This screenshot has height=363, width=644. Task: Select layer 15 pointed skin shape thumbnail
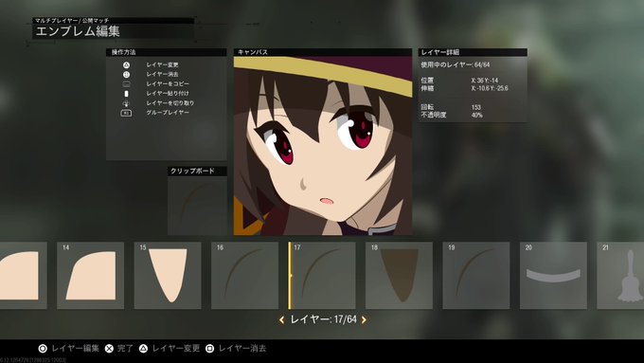click(168, 276)
